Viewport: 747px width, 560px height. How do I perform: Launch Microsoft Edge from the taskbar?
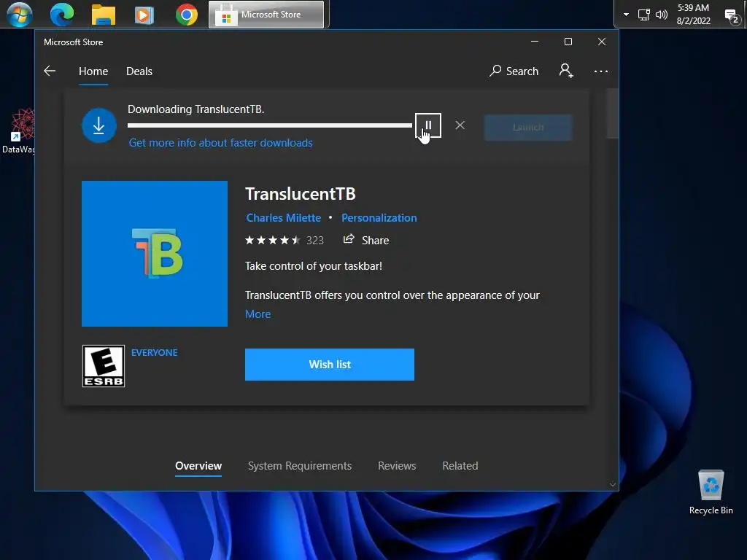click(62, 15)
